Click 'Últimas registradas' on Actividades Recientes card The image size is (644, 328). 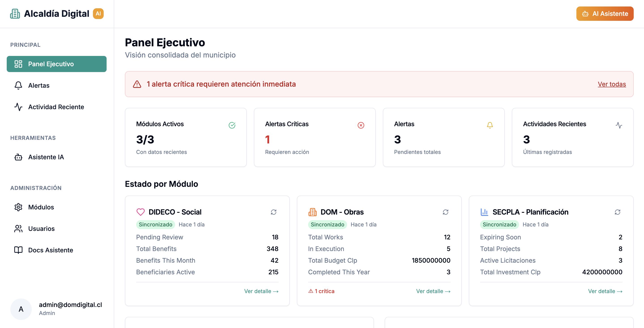point(547,152)
